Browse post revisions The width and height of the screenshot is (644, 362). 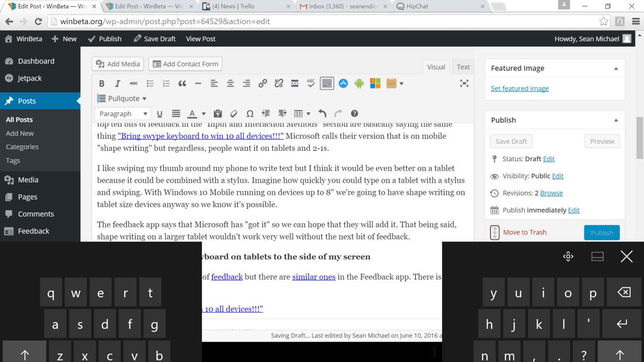click(x=552, y=193)
